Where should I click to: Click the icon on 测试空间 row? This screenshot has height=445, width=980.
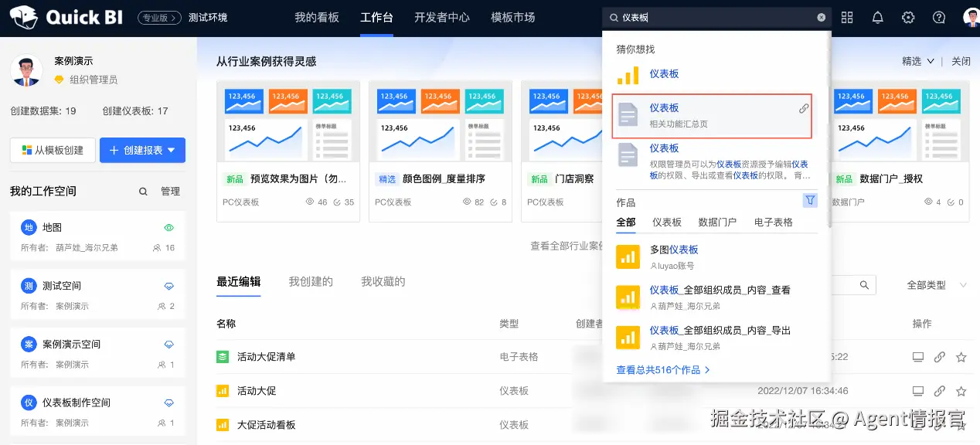click(x=169, y=286)
